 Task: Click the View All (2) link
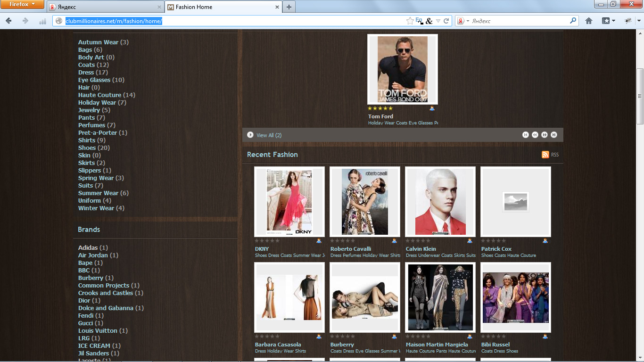tap(269, 135)
